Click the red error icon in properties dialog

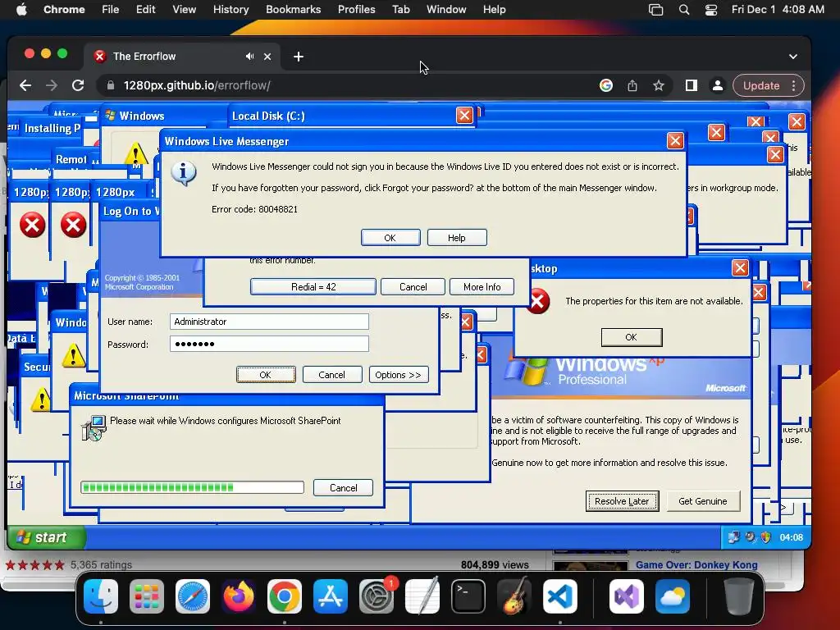pyautogui.click(x=537, y=301)
